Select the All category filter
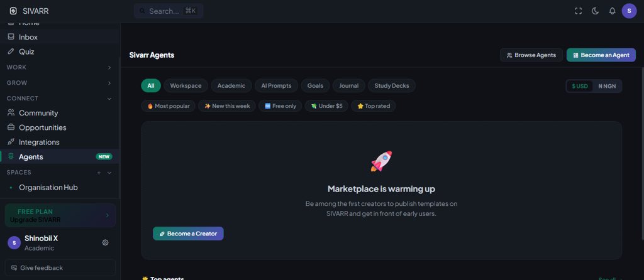 (151, 85)
